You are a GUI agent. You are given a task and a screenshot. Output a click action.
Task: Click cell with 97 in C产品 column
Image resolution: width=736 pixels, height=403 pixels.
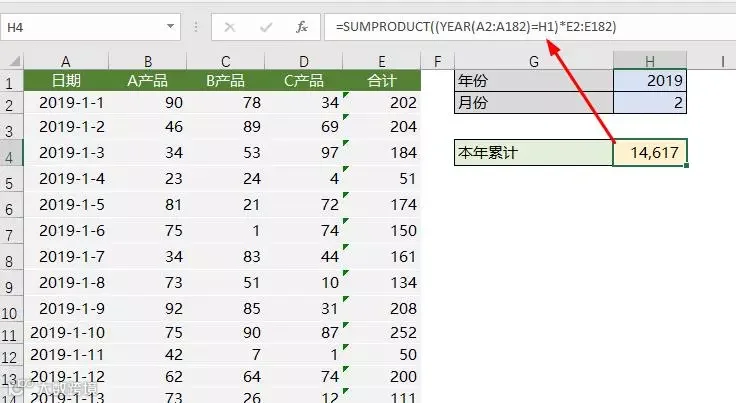pyautogui.click(x=304, y=152)
